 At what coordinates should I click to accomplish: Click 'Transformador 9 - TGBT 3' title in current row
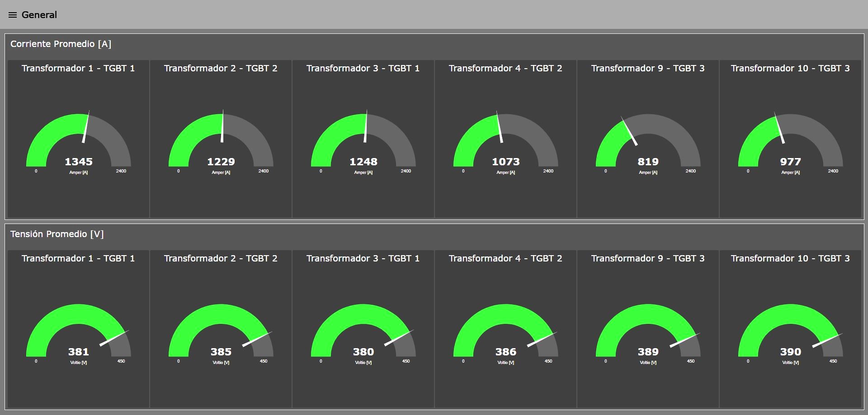tap(648, 68)
